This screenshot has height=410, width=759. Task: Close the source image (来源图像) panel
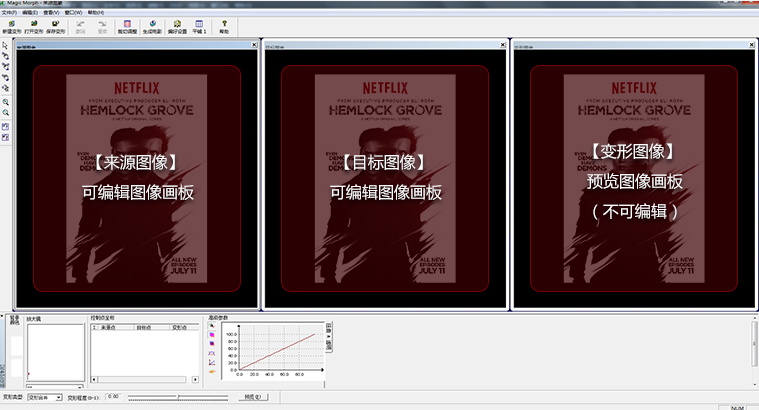click(254, 45)
